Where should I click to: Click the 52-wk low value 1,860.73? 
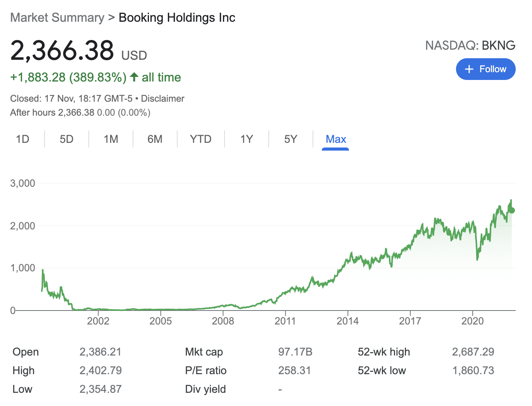click(473, 371)
